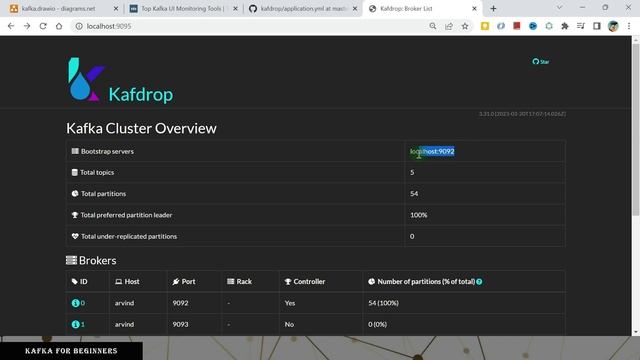View site information icon in address bar

(x=79, y=26)
